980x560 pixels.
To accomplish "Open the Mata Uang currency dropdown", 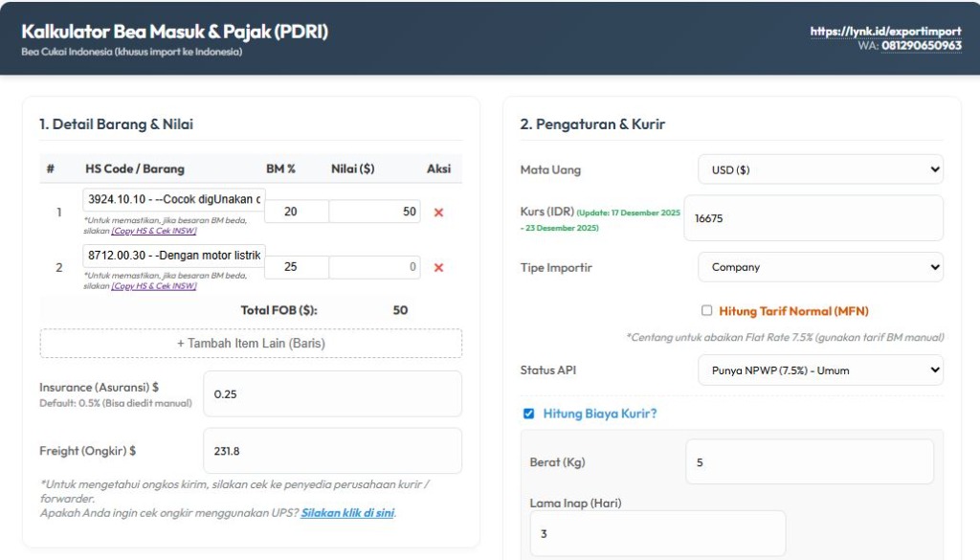I will pos(820,169).
